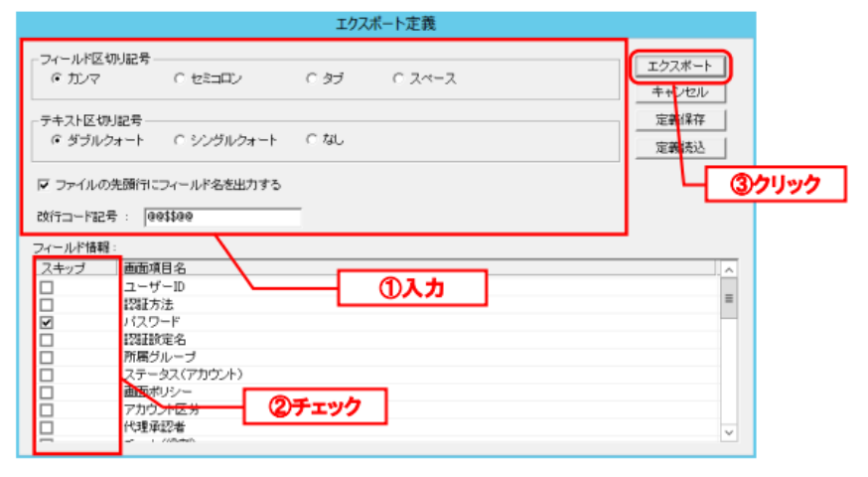Select the ステータス(アカウント) row text

tap(183, 375)
